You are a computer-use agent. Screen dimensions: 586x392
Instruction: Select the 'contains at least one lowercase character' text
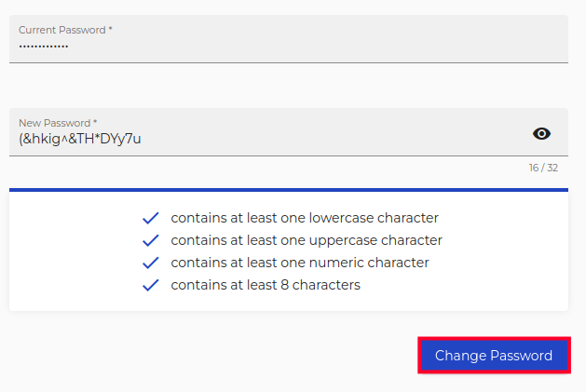pyautogui.click(x=304, y=218)
